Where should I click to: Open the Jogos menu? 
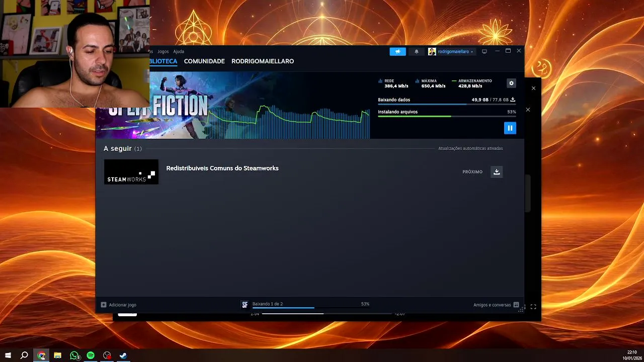click(163, 51)
